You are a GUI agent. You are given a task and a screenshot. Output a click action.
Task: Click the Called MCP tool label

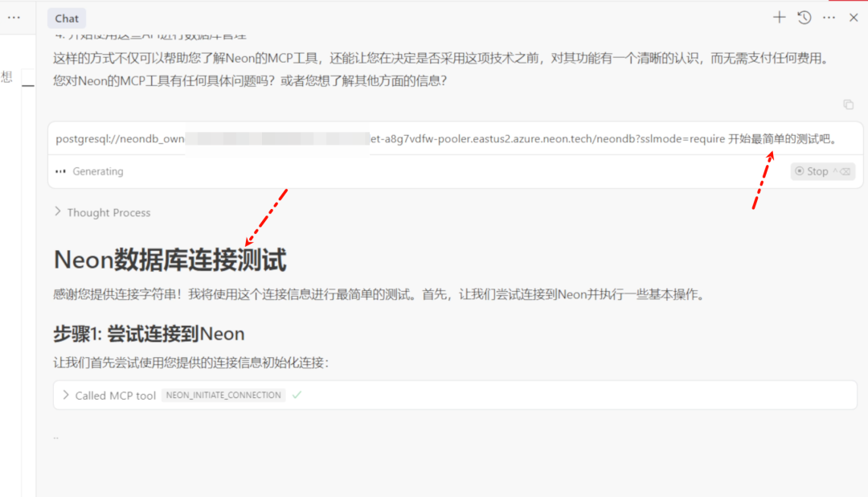pos(115,395)
